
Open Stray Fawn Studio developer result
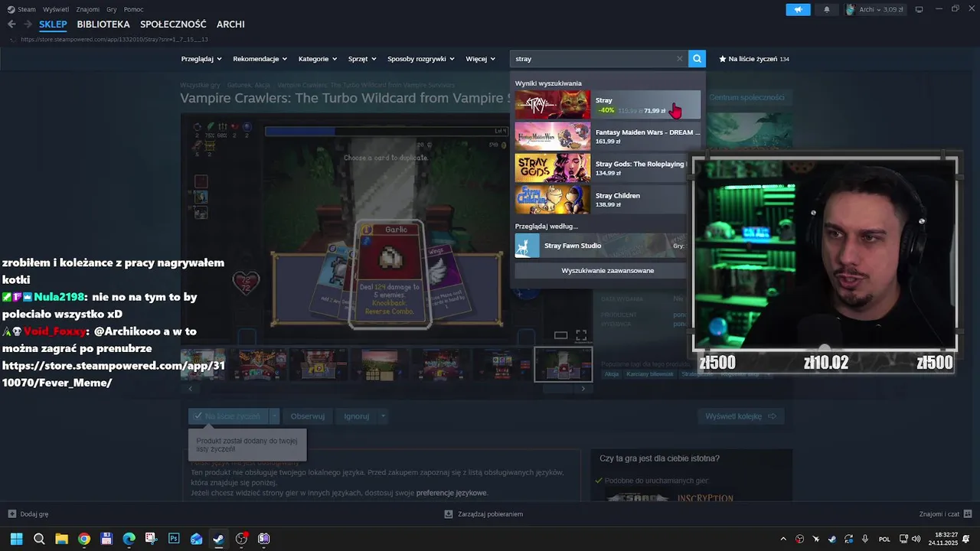600,246
